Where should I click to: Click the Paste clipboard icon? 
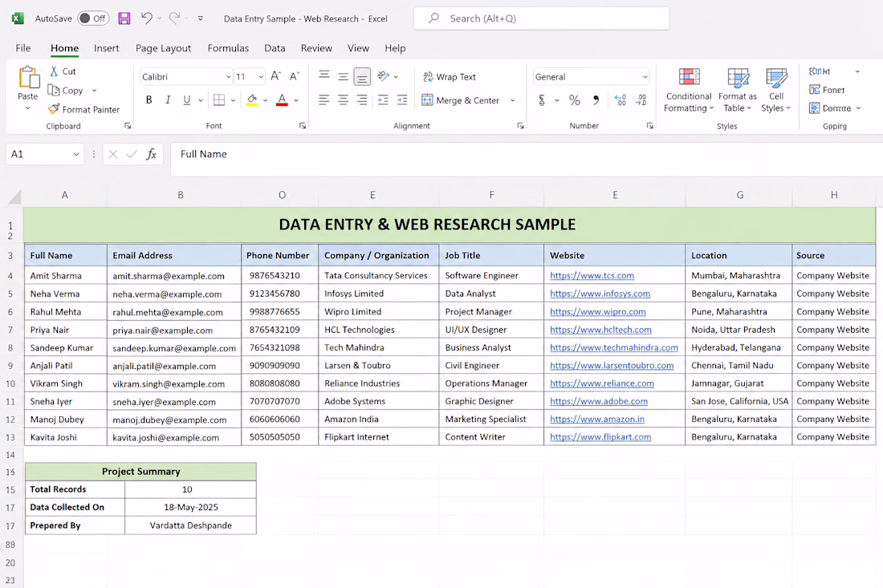point(28,78)
